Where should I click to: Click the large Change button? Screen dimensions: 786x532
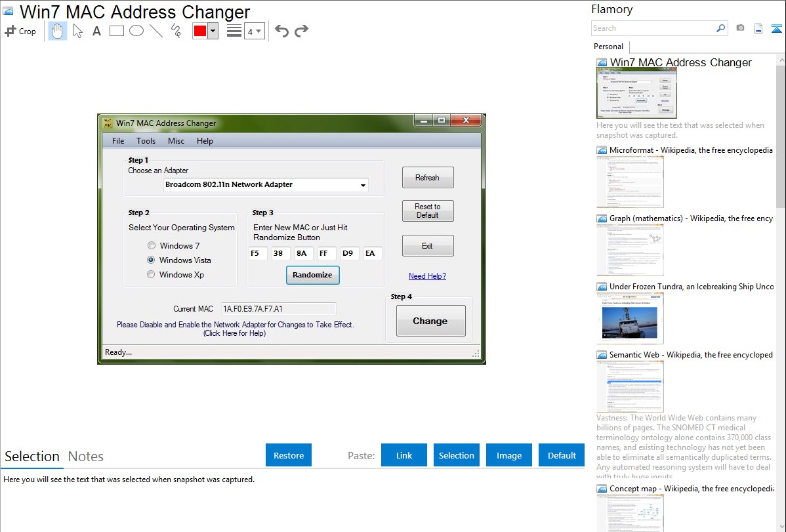coord(430,321)
